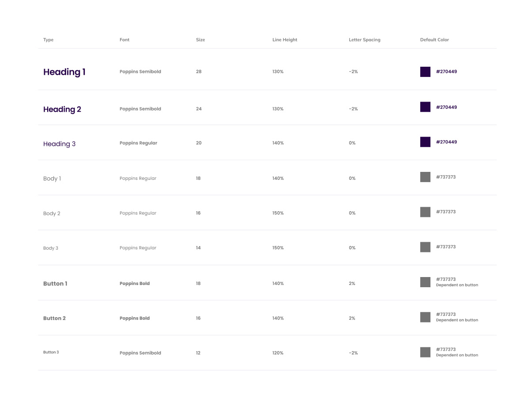Pick the Button 3 row color swatch
532x418 pixels.
point(425,352)
